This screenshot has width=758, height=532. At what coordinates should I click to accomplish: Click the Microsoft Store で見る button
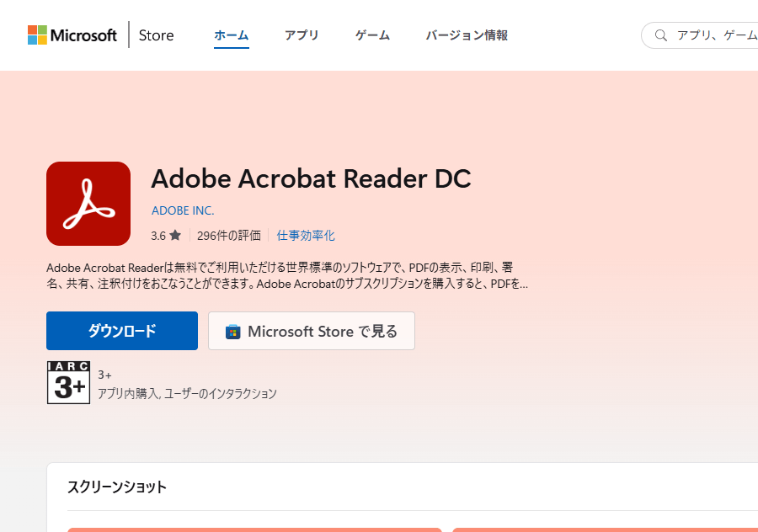pyautogui.click(x=312, y=331)
